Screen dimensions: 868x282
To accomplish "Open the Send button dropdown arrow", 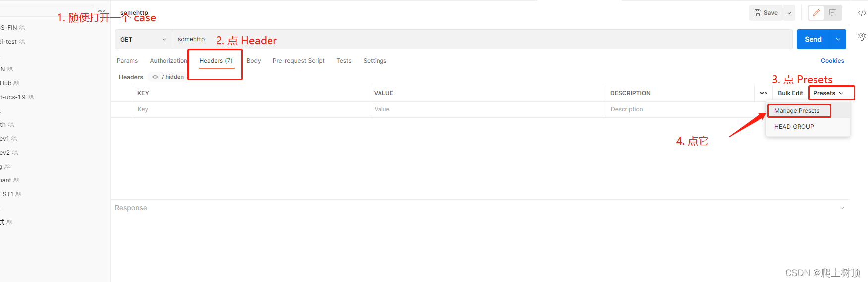I will pos(838,39).
